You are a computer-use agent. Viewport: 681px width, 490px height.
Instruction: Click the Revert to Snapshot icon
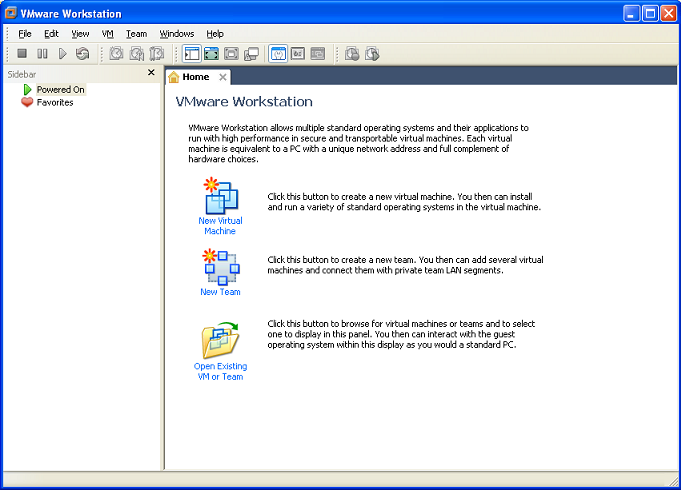click(x=137, y=54)
